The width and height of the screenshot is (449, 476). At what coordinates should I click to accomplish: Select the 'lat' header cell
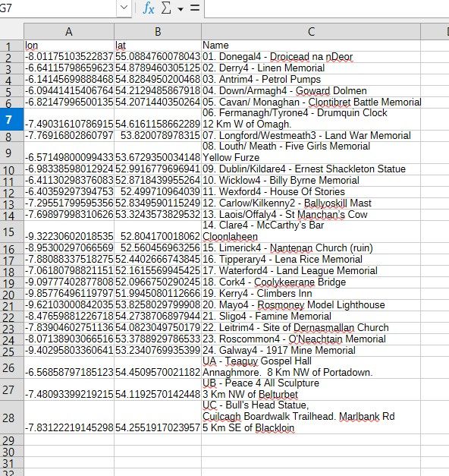pyautogui.click(x=158, y=46)
